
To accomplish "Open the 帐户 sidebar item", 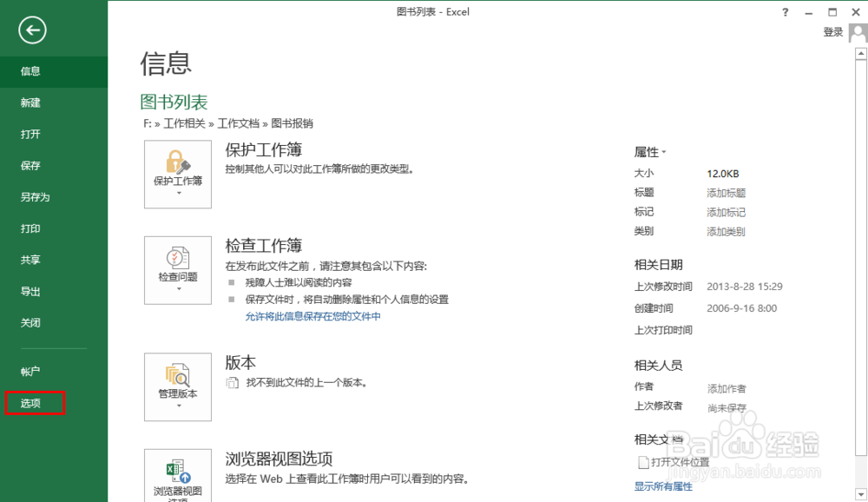I will 54,372.
